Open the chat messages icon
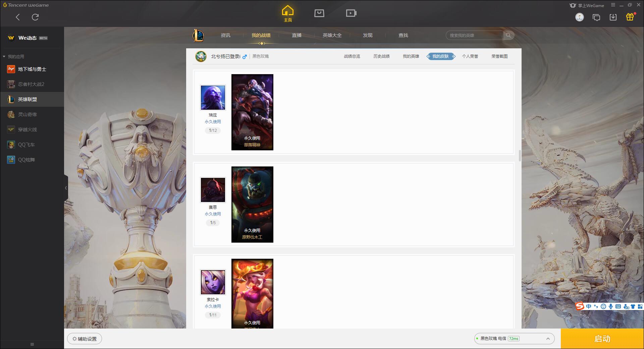This screenshot has height=349, width=644. 596,17
